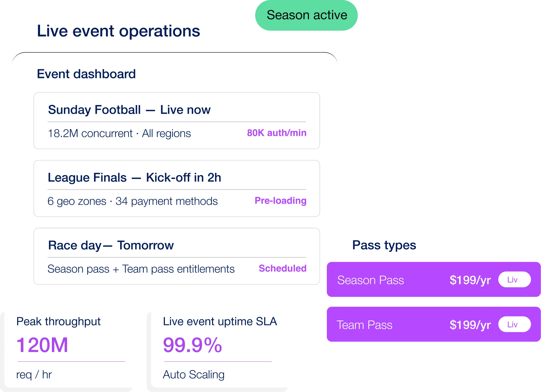Click the Season active status badge
Screen dimensions: 541x392
[306, 15]
